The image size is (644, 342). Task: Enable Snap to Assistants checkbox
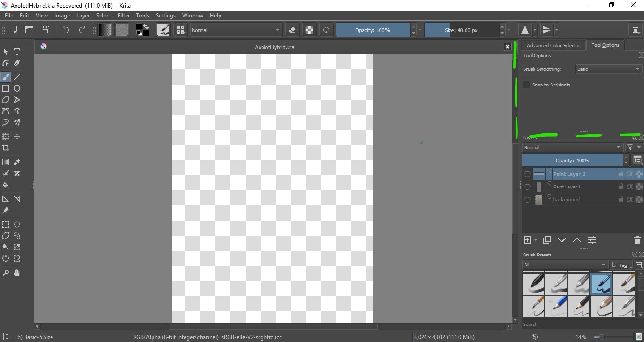526,85
